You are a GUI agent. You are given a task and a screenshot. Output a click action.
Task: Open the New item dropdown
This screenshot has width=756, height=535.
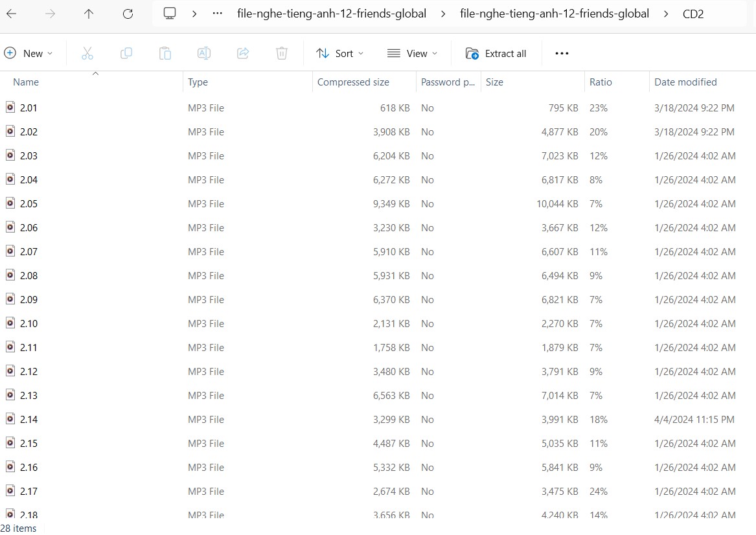29,54
